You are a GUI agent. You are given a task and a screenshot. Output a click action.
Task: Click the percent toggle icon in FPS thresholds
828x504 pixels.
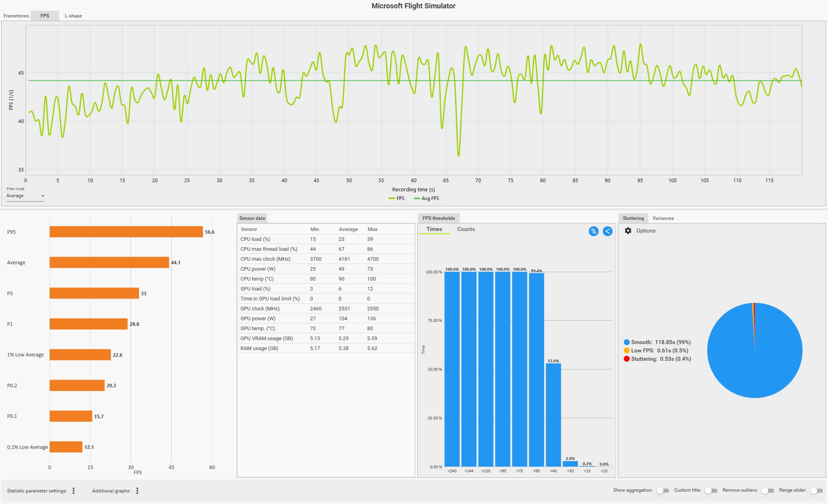click(593, 231)
